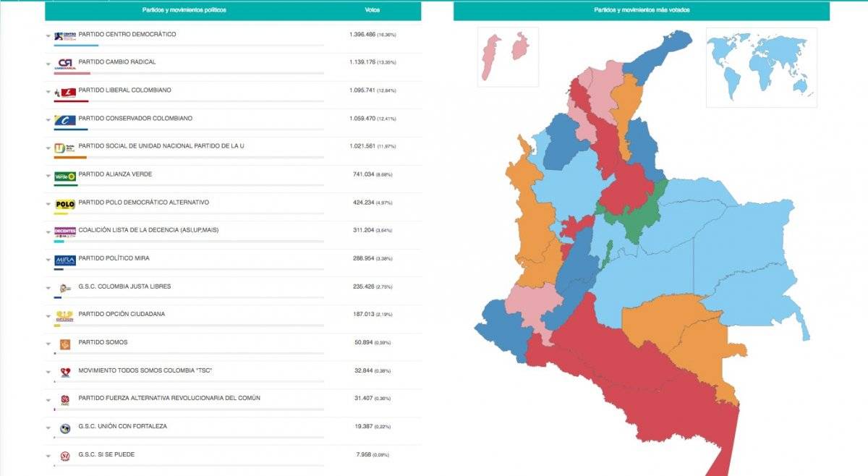Click vote count 1.139.176
The width and height of the screenshot is (868, 476).
pyautogui.click(x=362, y=62)
